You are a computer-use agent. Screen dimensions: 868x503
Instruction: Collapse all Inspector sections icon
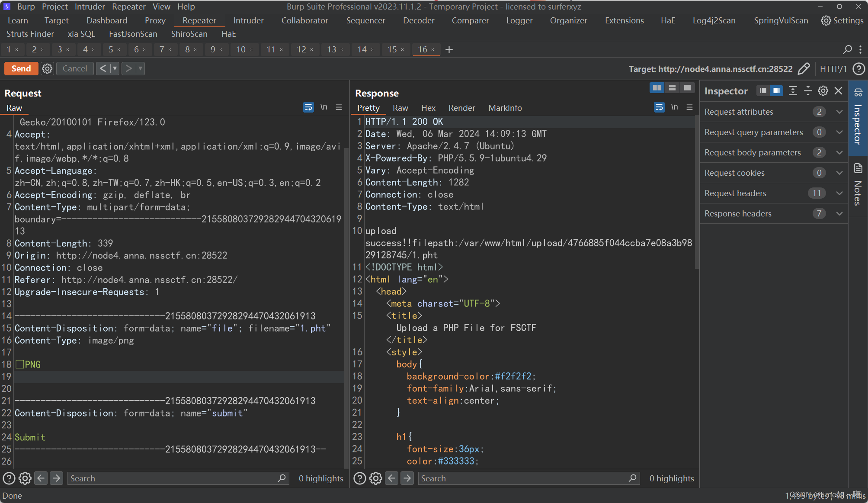808,90
